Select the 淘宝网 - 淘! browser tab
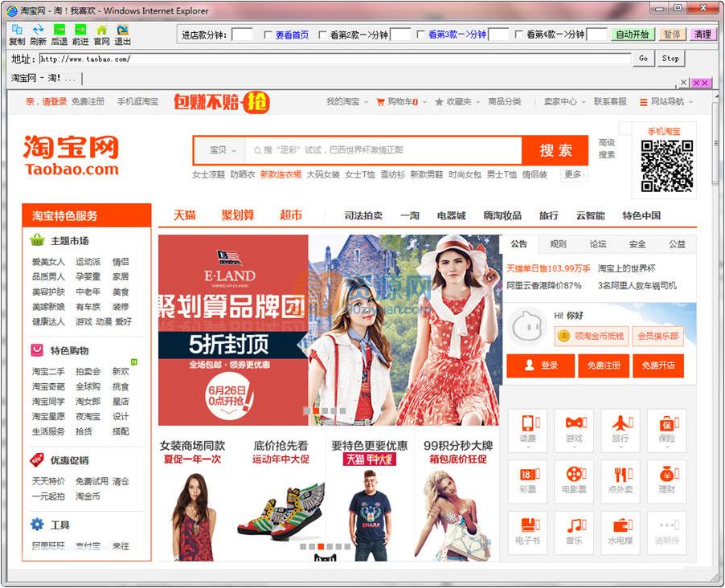725x588 pixels. pos(44,78)
